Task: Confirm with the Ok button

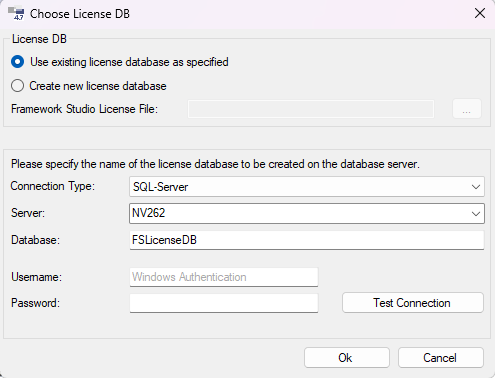Action: [347, 358]
